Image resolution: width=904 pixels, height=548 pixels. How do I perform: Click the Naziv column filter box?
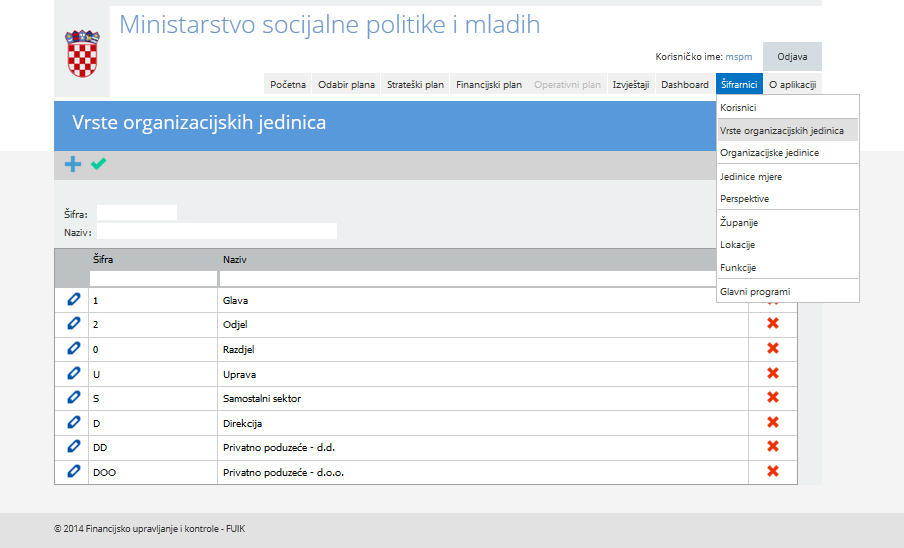pos(467,279)
